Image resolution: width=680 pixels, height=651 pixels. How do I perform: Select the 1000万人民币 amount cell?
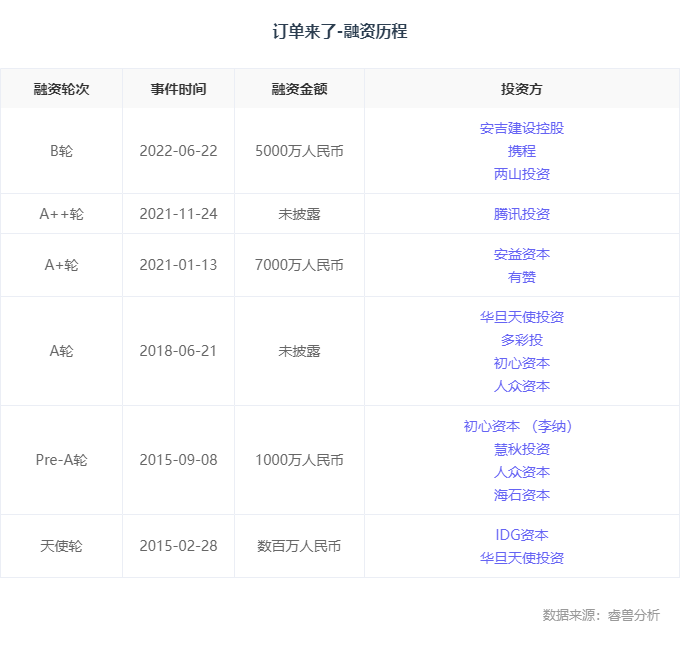pos(299,460)
